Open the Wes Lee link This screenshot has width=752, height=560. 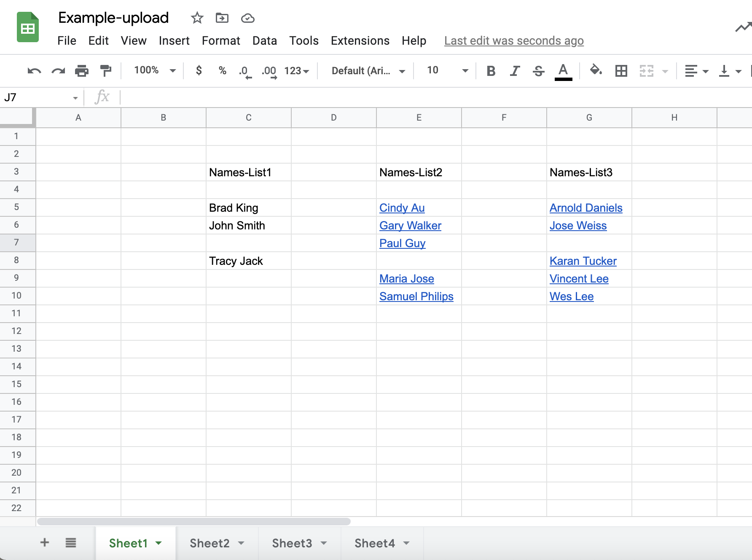(x=571, y=296)
